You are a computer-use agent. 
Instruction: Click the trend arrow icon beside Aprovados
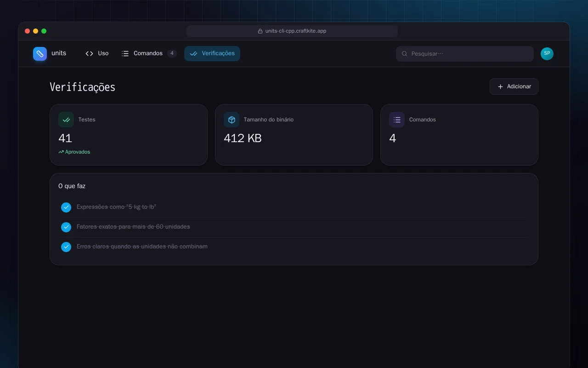pos(61,152)
